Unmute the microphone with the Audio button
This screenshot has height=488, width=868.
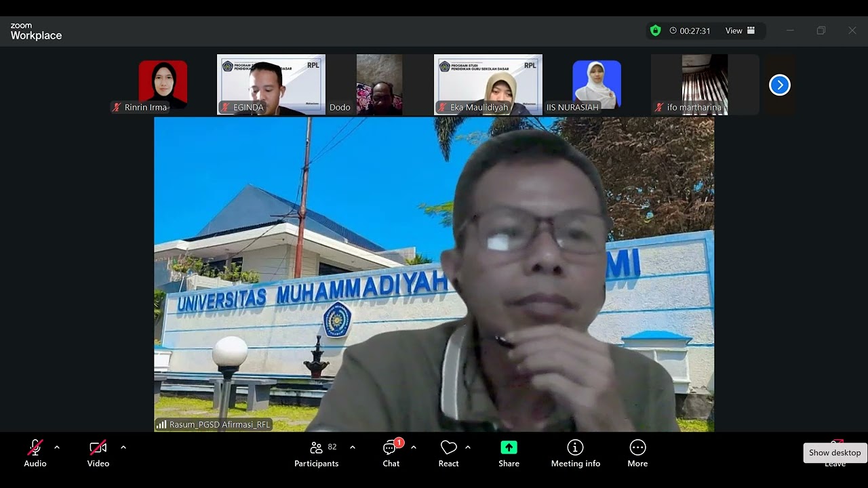[35, 453]
